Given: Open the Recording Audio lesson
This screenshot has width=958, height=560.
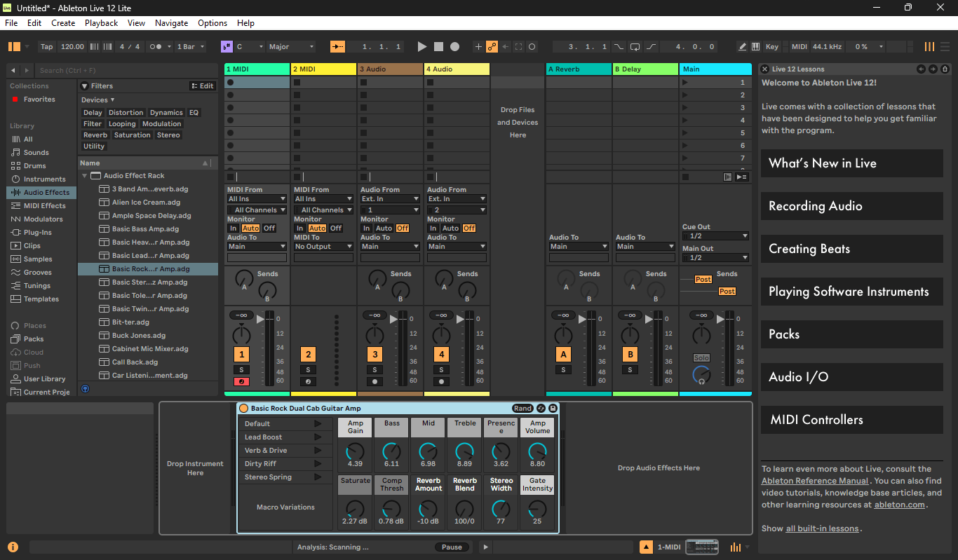Looking at the screenshot, I should (x=851, y=206).
